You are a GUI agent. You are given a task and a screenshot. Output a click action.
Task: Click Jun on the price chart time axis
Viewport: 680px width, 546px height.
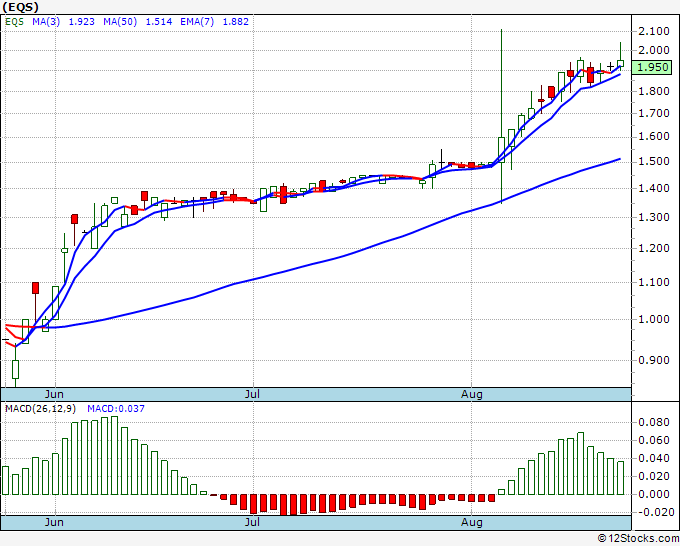point(54,394)
